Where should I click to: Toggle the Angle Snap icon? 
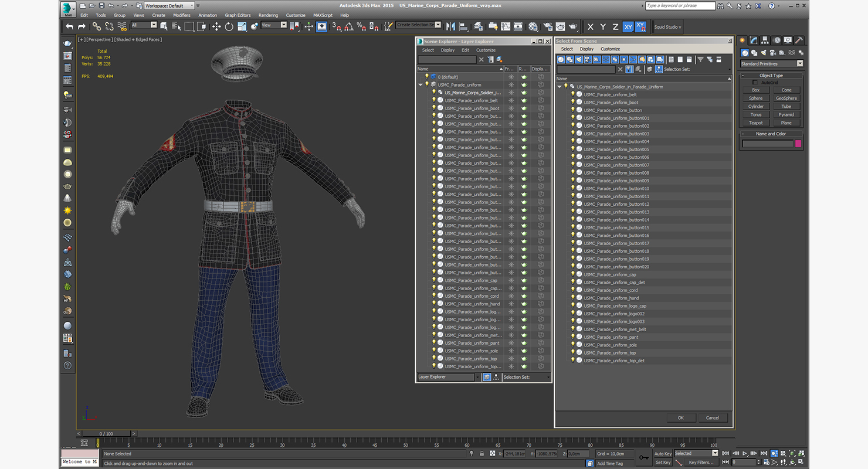pos(349,26)
